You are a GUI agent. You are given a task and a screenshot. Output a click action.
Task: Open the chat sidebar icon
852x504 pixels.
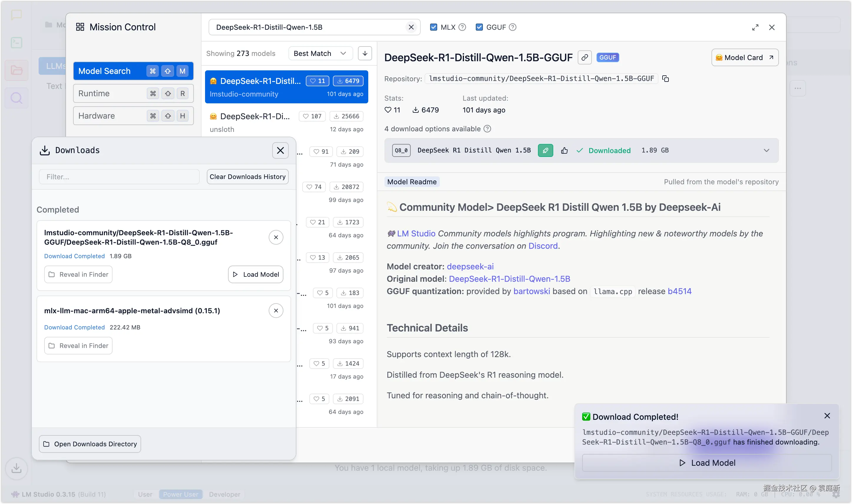[16, 15]
